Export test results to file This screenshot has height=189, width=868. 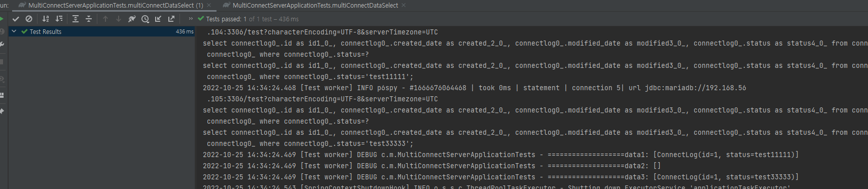coord(171,19)
